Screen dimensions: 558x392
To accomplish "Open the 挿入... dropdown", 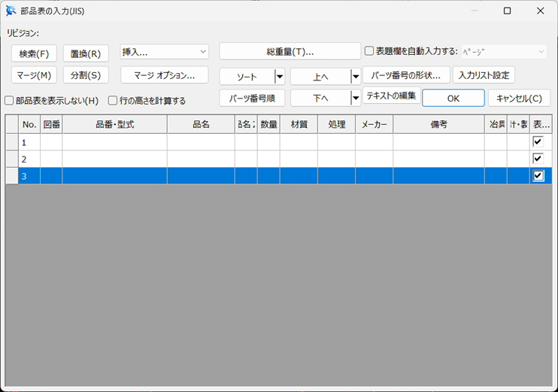I will pyautogui.click(x=165, y=52).
